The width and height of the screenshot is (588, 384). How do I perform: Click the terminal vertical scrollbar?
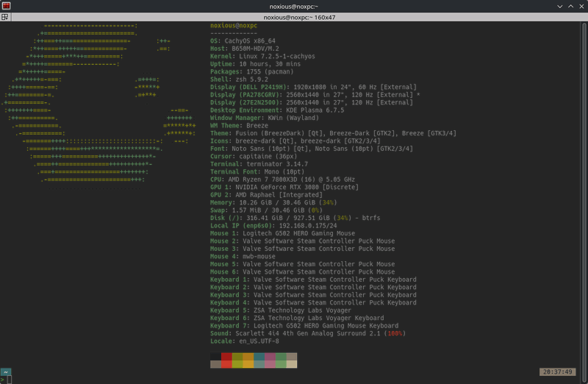[x=584, y=202]
